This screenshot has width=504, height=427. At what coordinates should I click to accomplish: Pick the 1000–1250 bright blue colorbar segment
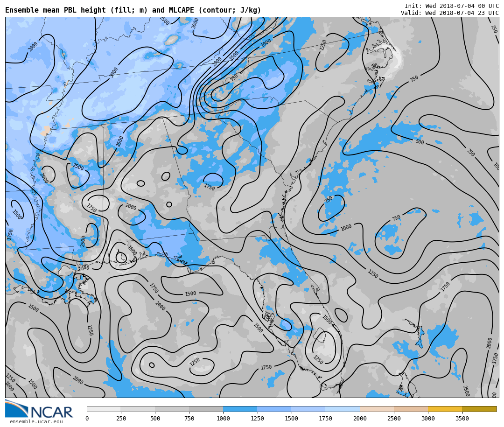pyautogui.click(x=240, y=409)
